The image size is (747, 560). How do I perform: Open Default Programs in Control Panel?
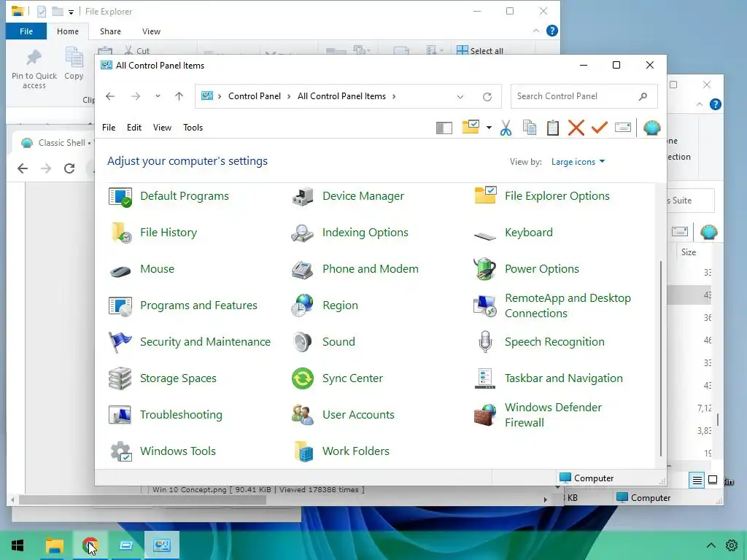(169, 196)
